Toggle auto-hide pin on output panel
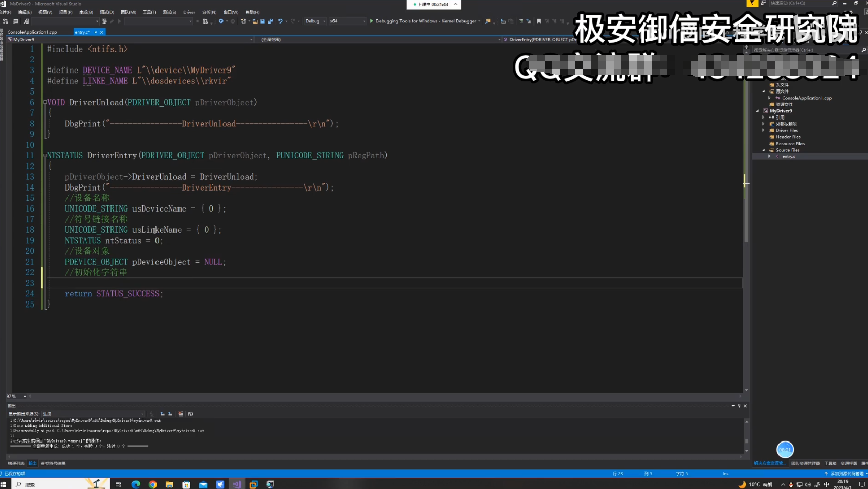Screen dimensions: 868x489 tap(739, 406)
